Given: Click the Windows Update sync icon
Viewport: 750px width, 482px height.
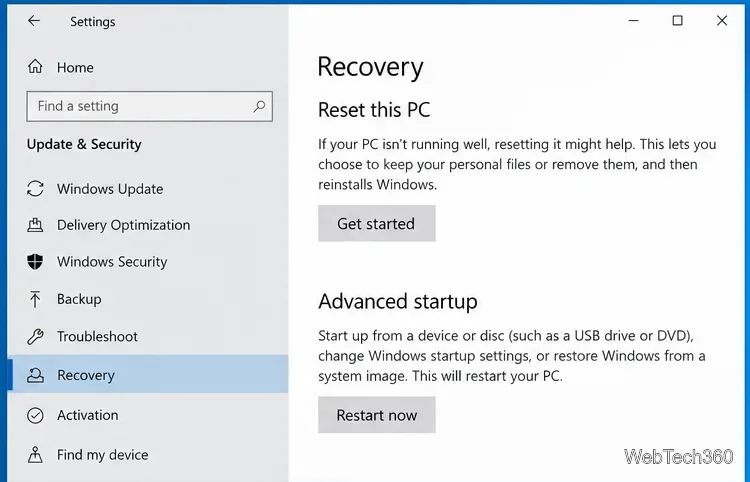Looking at the screenshot, I should (35, 188).
